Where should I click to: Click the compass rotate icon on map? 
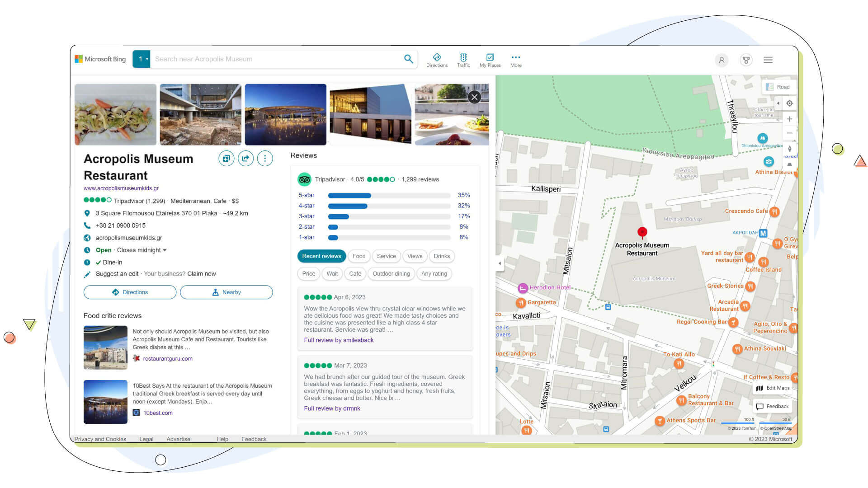coord(789,149)
